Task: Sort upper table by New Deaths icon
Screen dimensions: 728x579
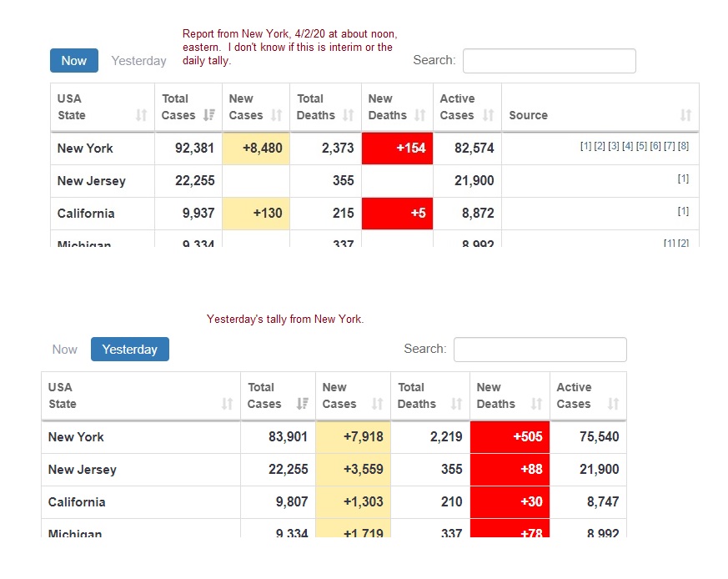Action: pos(419,115)
